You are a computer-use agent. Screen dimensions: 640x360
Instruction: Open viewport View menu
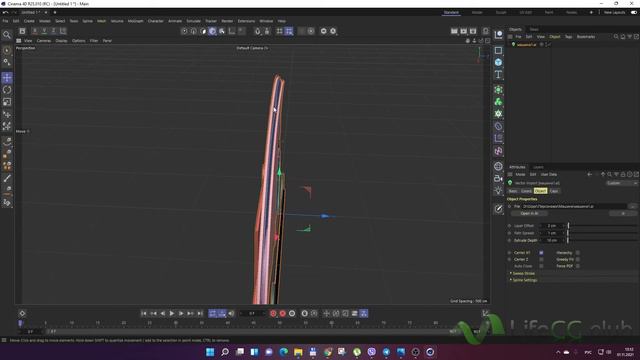(x=28, y=41)
